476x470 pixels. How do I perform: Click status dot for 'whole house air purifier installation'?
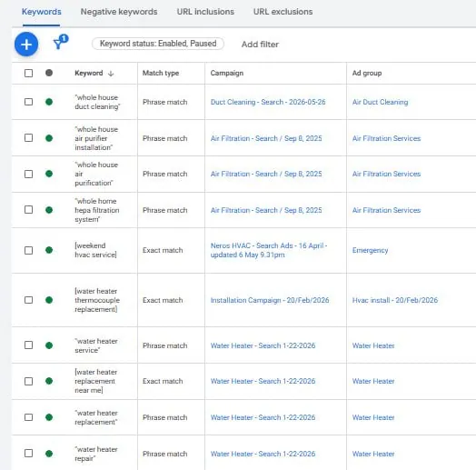point(49,138)
